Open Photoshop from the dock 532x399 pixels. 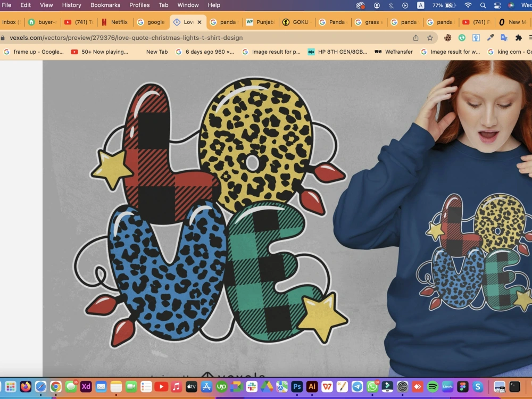tap(297, 386)
